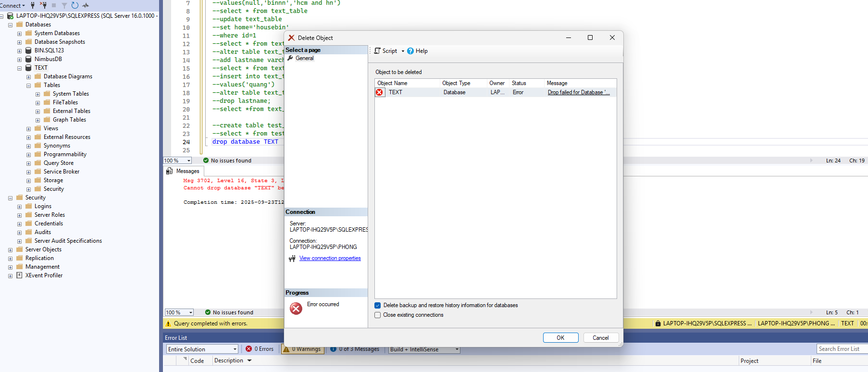The width and height of the screenshot is (868, 372).
Task: Open View connection properties link
Action: pyautogui.click(x=330, y=258)
